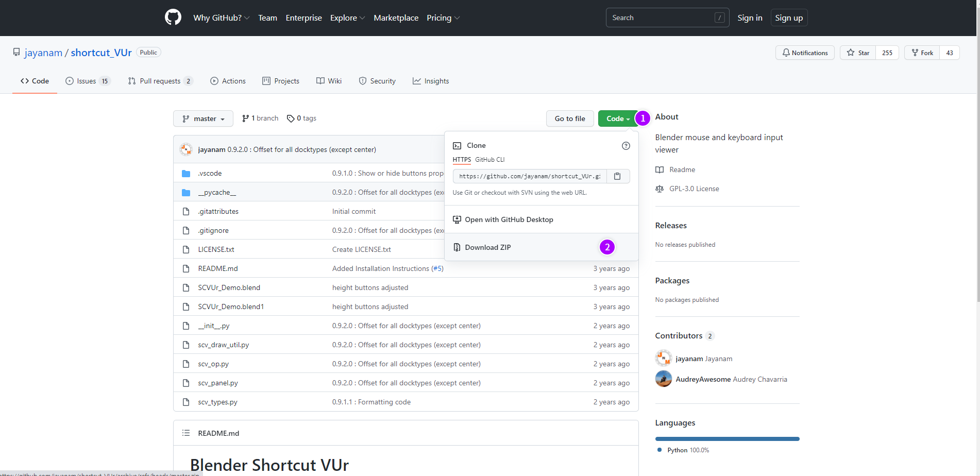Open the SCVUr_Demo.blend file
Screen dimensions: 980x476
point(229,287)
